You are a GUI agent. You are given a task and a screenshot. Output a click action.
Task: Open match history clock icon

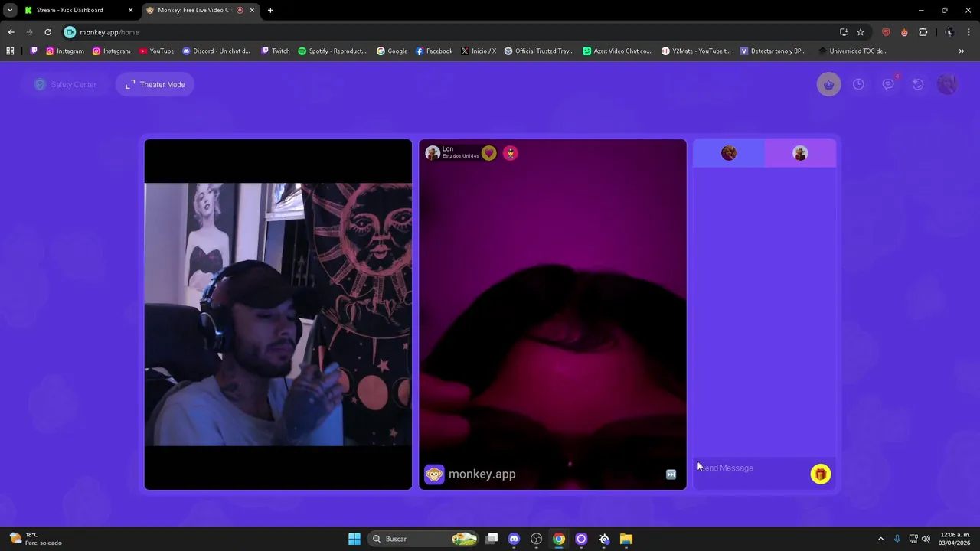pos(858,84)
